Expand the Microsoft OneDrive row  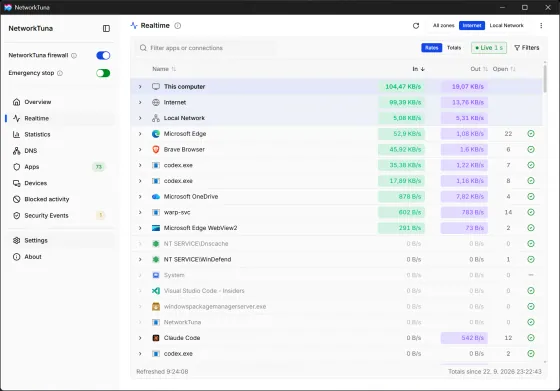[140, 197]
